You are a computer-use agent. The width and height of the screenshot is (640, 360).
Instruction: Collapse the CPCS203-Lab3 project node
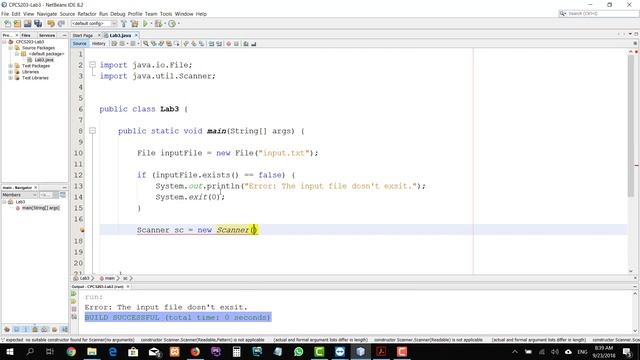coord(4,42)
